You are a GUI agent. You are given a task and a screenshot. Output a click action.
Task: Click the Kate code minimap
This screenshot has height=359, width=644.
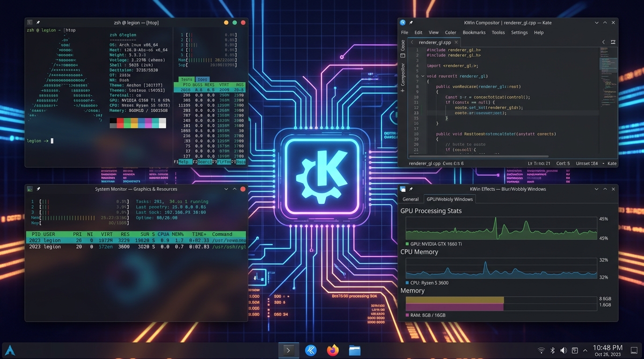pyautogui.click(x=608, y=101)
